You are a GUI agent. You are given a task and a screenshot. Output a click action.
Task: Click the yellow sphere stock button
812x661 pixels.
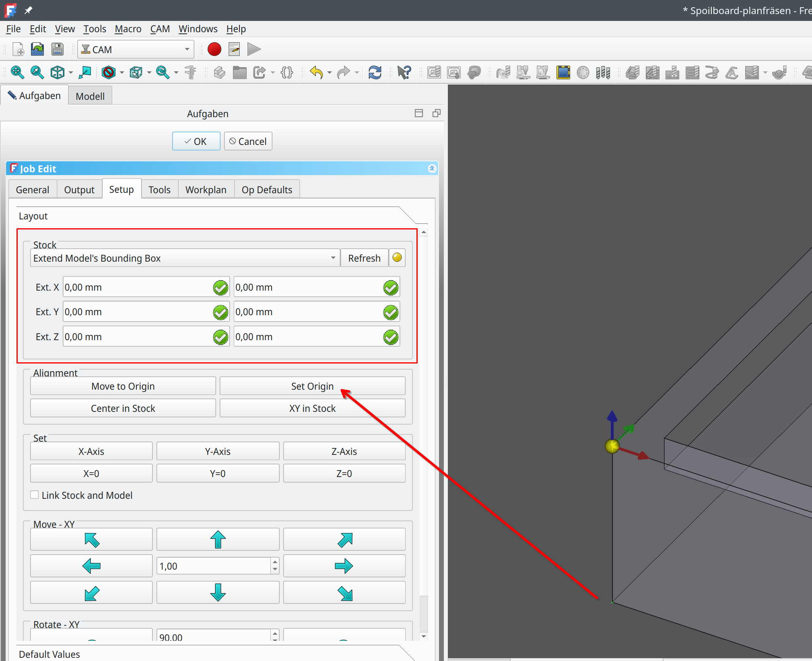[397, 258]
